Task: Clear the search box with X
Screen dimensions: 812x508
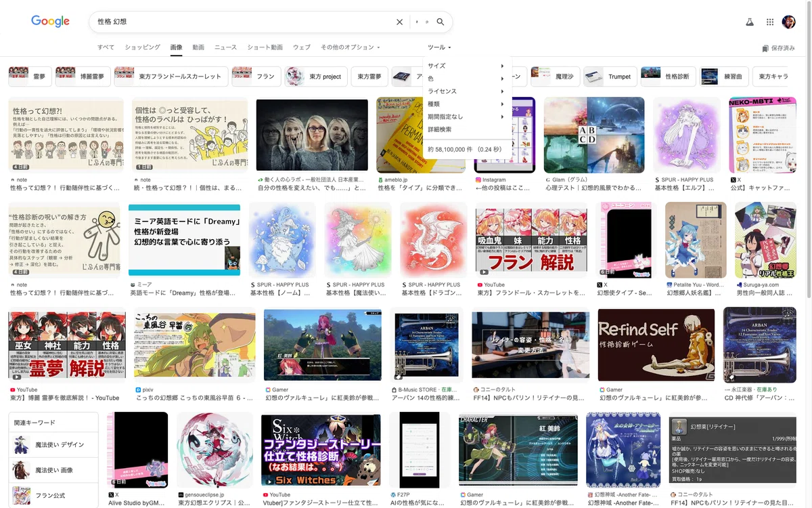Action: click(399, 22)
